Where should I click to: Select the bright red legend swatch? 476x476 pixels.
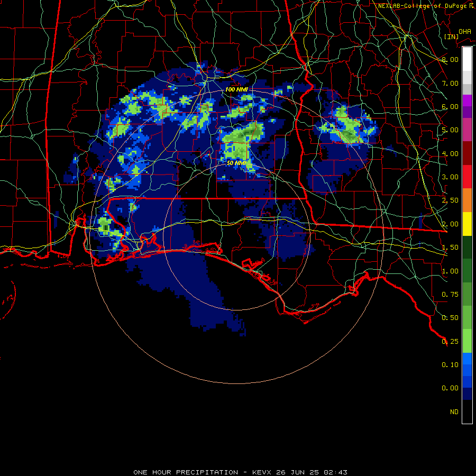pyautogui.click(x=467, y=177)
